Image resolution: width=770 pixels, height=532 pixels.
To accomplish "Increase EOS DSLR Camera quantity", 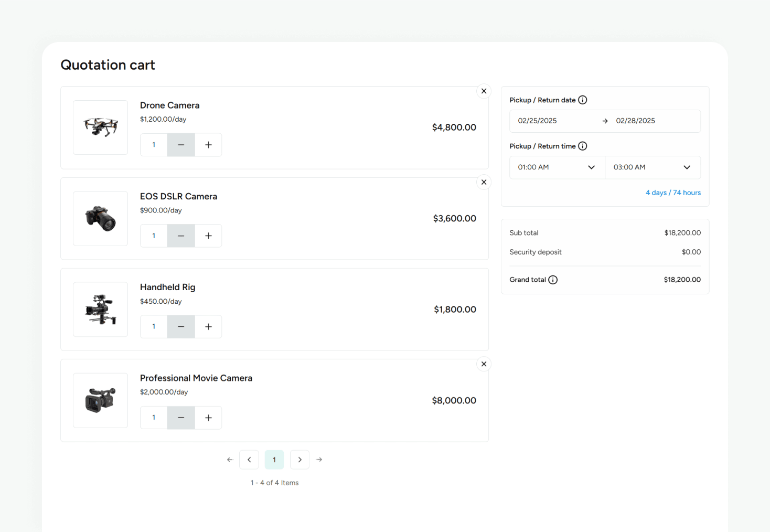I will [x=208, y=236].
